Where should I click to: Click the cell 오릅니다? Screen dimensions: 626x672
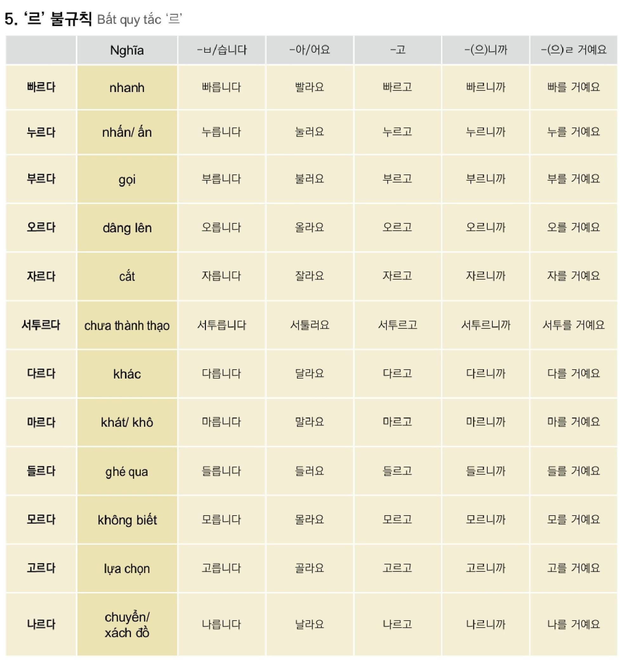click(x=221, y=227)
